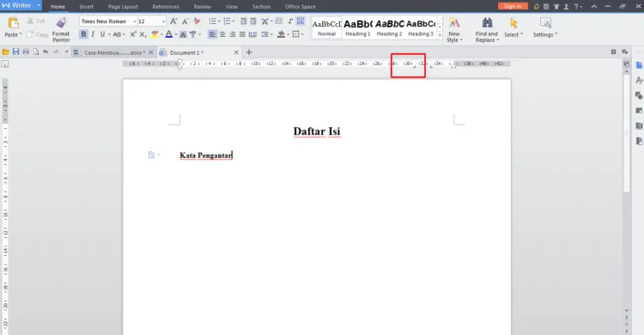This screenshot has height=335, width=644.
Task: Click the Cut scissors icon
Action: tap(30, 21)
